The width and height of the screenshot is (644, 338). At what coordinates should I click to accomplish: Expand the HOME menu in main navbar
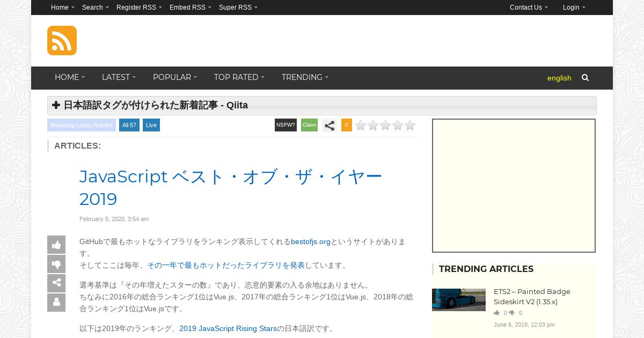point(70,77)
